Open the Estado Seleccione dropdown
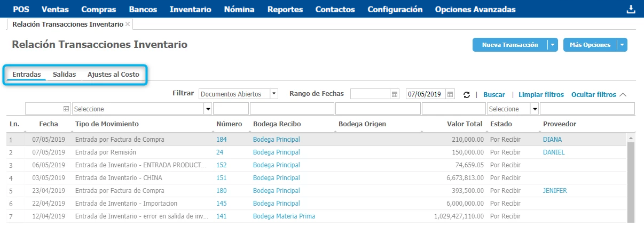 [x=534, y=109]
